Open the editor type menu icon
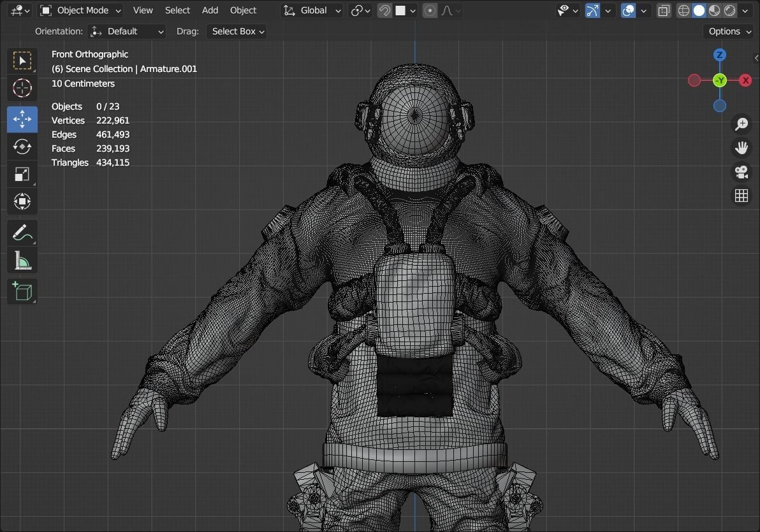The image size is (760, 532). coord(20,10)
